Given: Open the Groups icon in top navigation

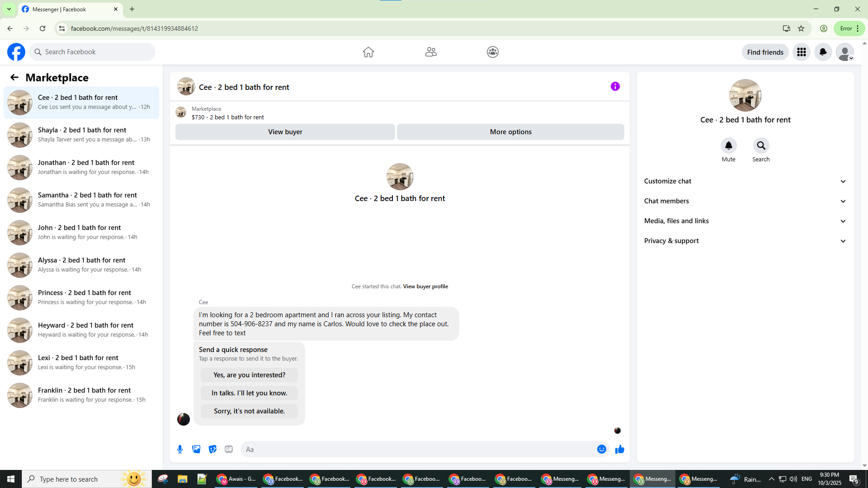Looking at the screenshot, I should click(493, 52).
